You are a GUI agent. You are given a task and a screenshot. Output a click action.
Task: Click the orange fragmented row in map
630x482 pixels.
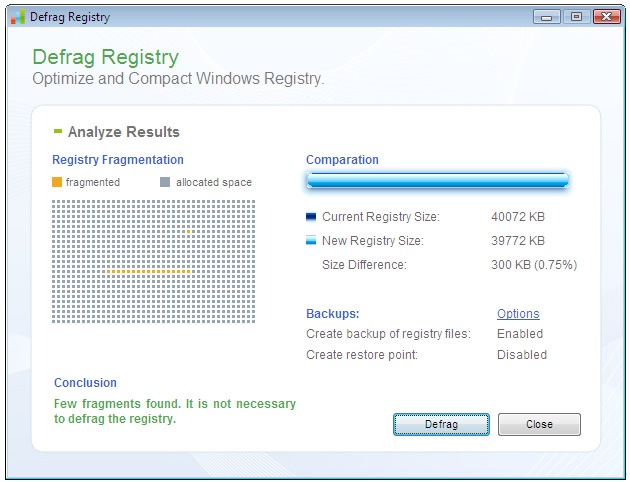(x=149, y=272)
